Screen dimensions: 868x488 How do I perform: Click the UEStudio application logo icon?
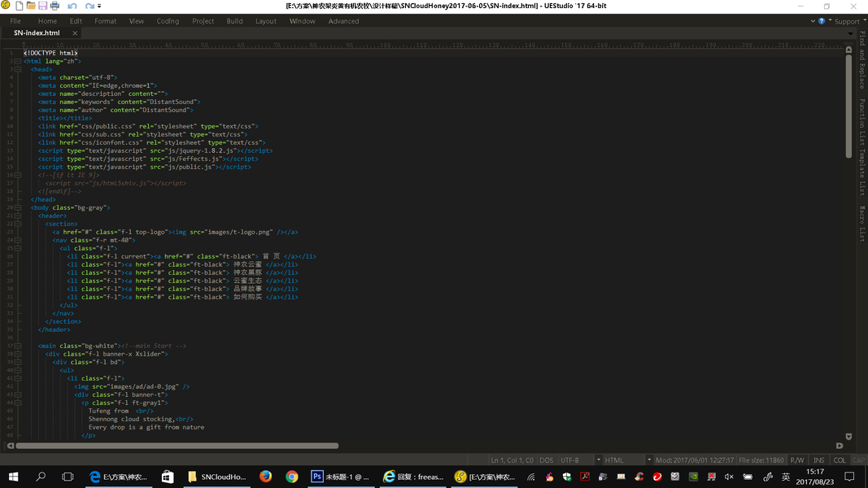point(6,6)
